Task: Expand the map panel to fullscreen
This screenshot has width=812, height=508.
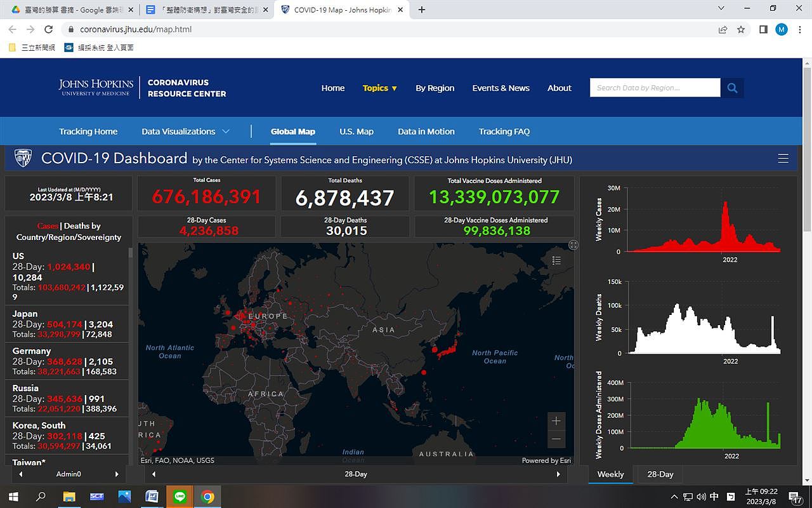Action: click(x=573, y=245)
